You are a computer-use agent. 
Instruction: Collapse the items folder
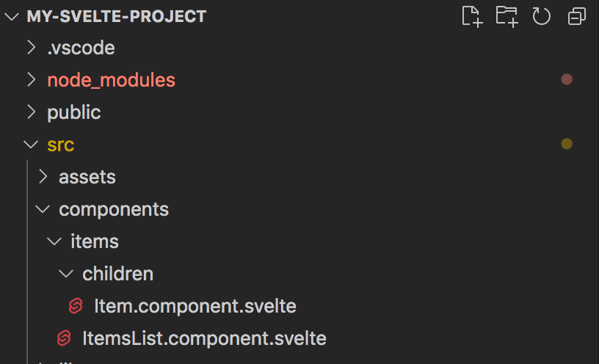click(54, 241)
